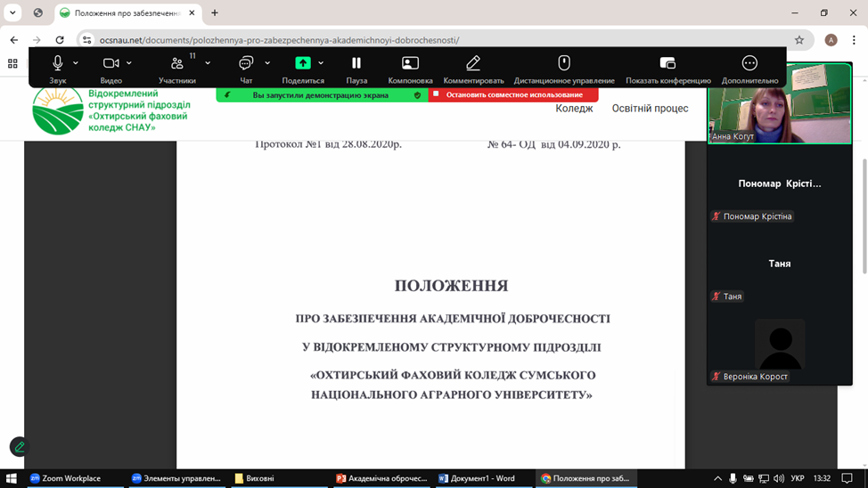Screen dimensions: 868x488
Task: Bookmark this page with the star
Action: click(x=799, y=40)
